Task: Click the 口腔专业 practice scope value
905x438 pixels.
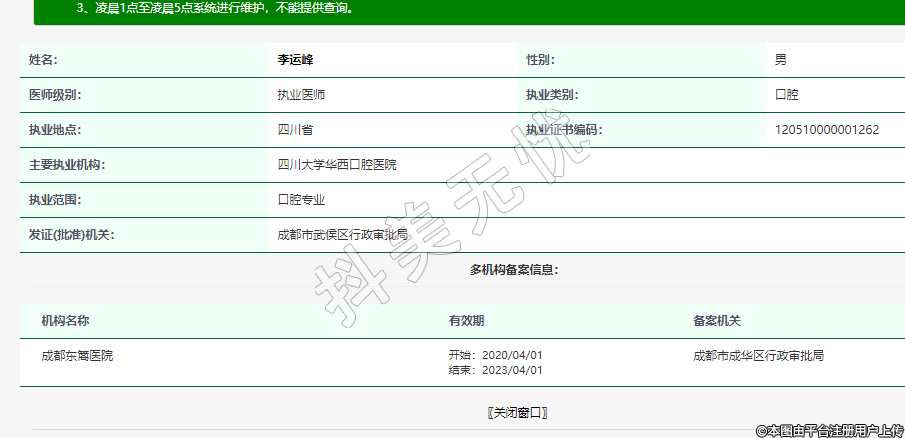Action: (301, 200)
